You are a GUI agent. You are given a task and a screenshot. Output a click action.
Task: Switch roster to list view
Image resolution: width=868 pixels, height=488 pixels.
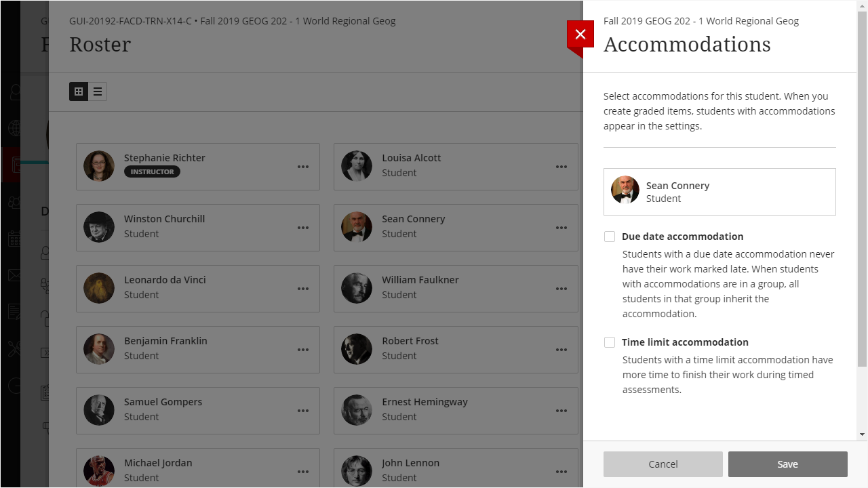pos(98,91)
